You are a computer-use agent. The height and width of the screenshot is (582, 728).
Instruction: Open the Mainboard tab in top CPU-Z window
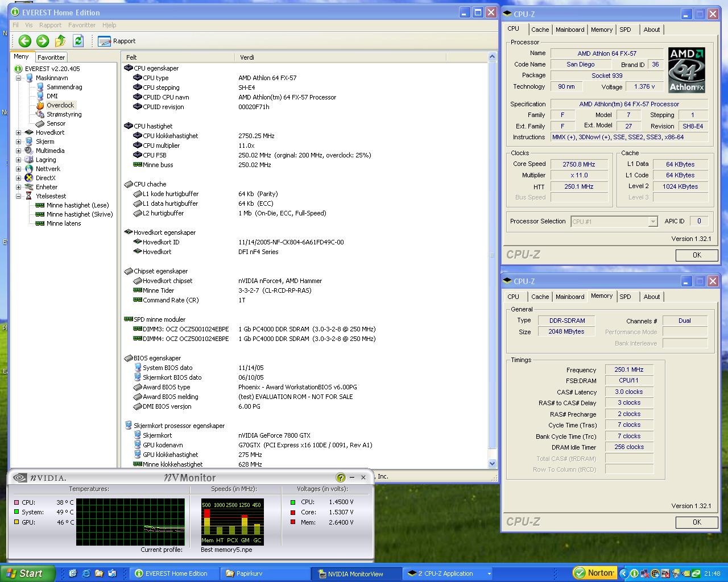click(570, 30)
